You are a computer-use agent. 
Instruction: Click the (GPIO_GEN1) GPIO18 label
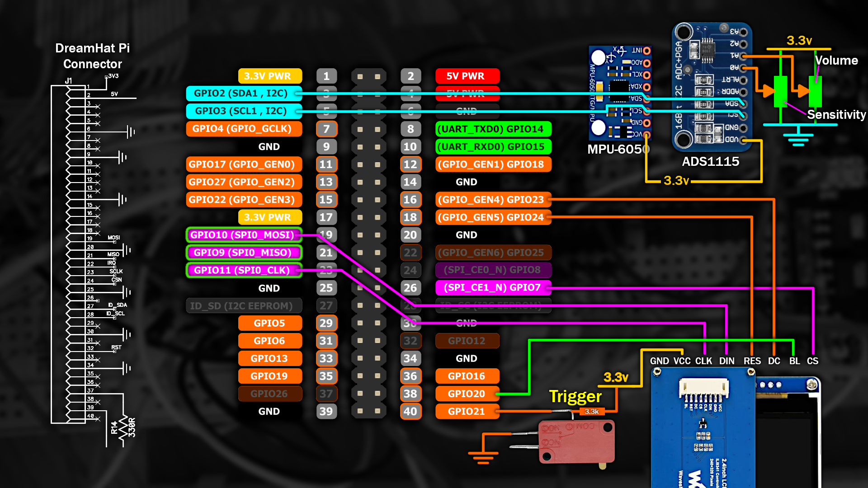[x=493, y=164]
